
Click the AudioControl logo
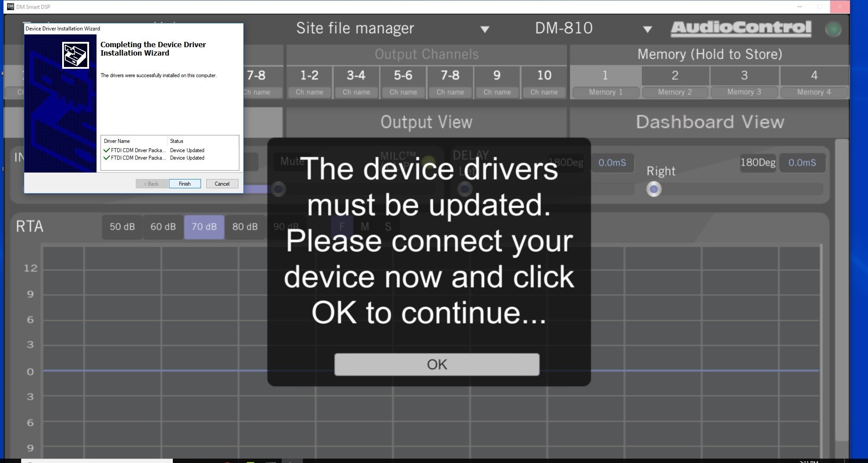pos(741,29)
